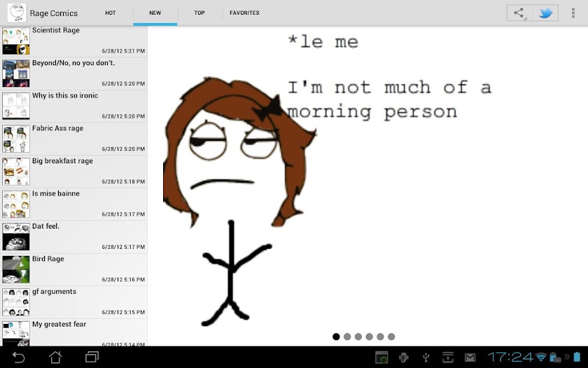Open the recent apps button
This screenshot has height=368, width=588.
pos(92,357)
